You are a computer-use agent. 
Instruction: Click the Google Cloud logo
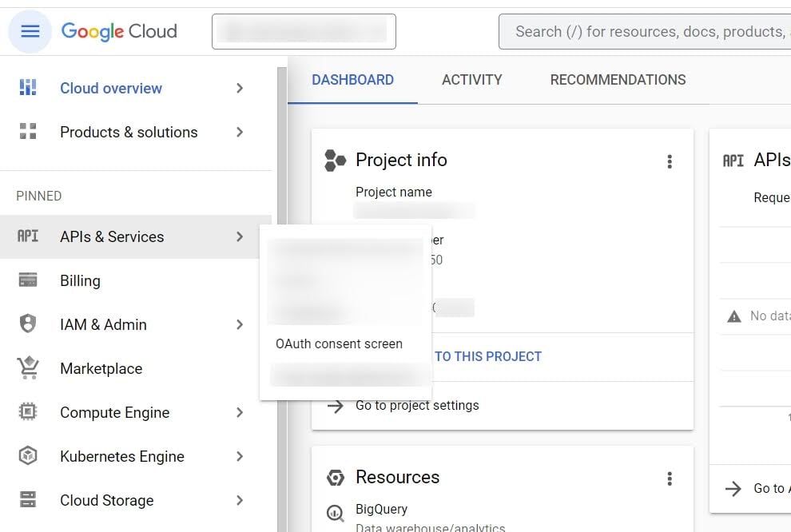tap(119, 32)
